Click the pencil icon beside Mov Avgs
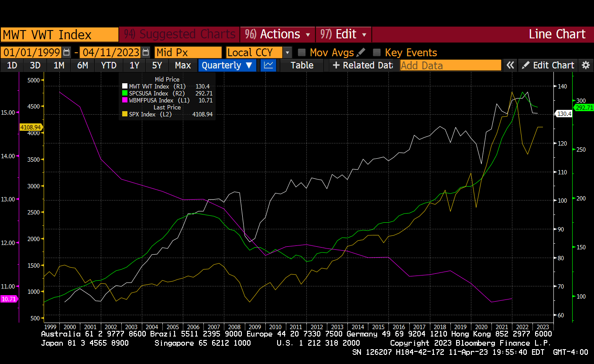 click(361, 53)
